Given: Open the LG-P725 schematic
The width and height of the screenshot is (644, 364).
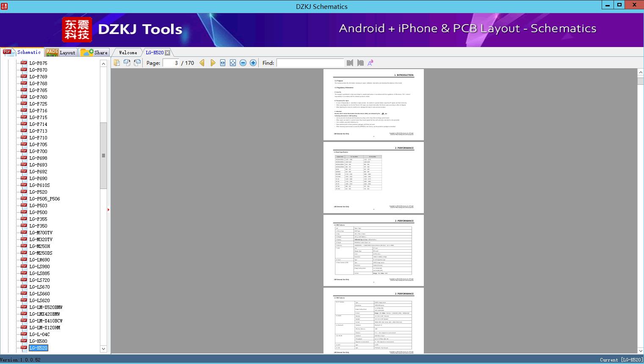Looking at the screenshot, I should [38, 104].
